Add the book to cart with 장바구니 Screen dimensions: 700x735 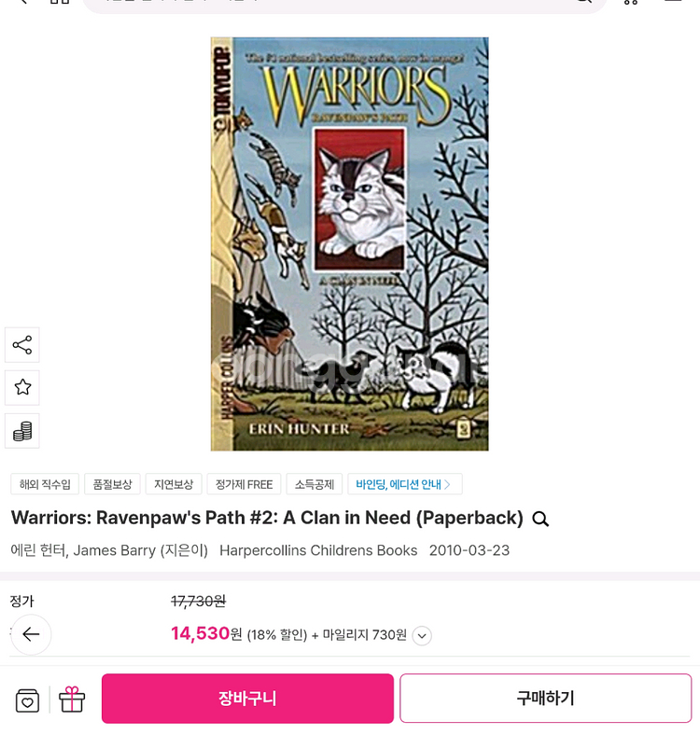247,699
